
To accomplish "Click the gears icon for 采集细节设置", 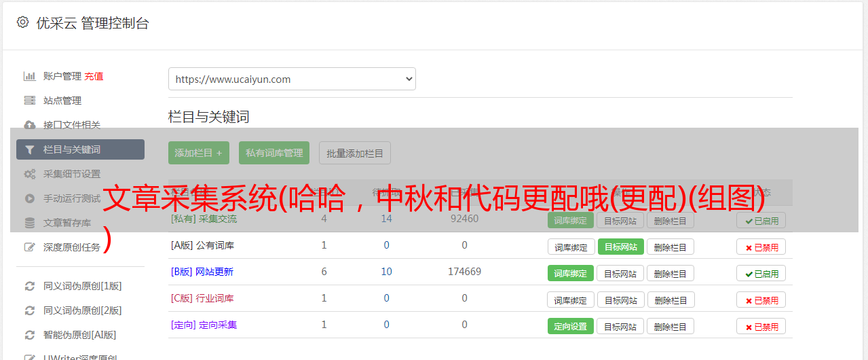I will coord(30,174).
